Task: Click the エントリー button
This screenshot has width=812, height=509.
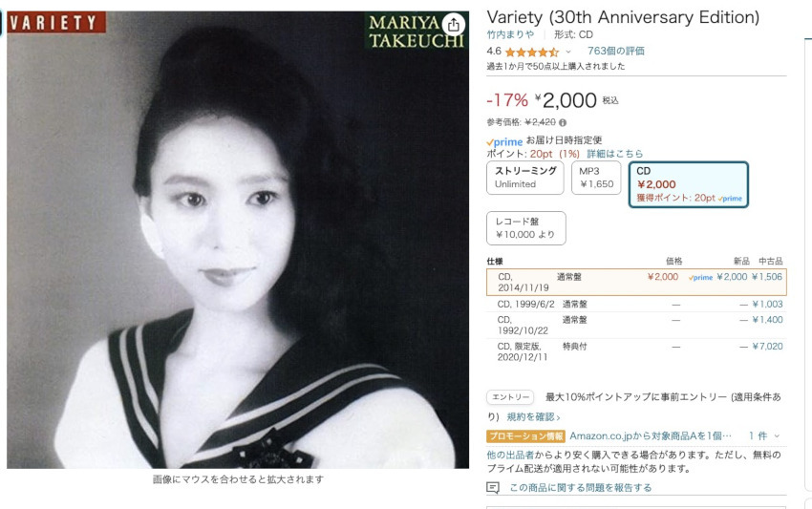Action: tap(511, 397)
